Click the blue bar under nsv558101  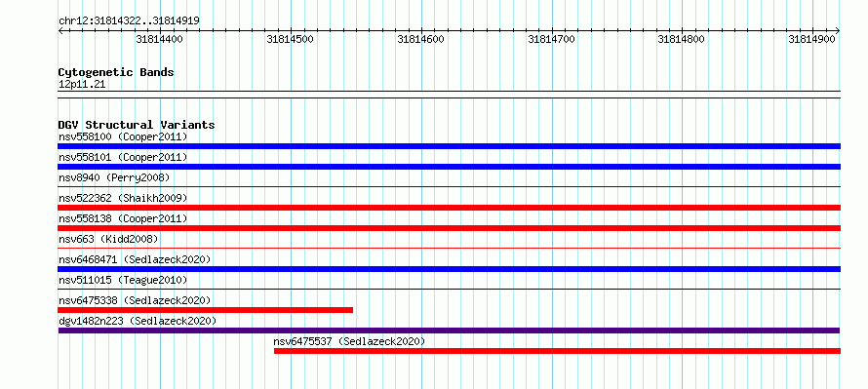pyautogui.click(x=449, y=167)
